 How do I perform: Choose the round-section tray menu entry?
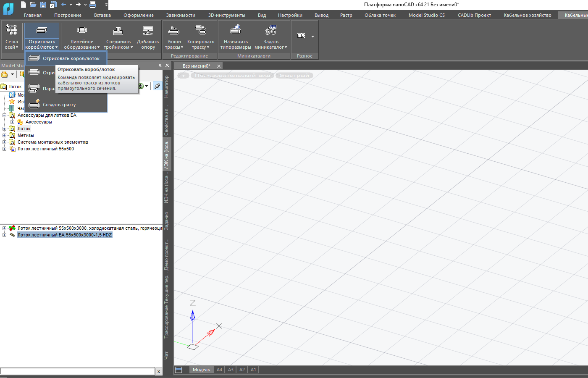coord(41,73)
